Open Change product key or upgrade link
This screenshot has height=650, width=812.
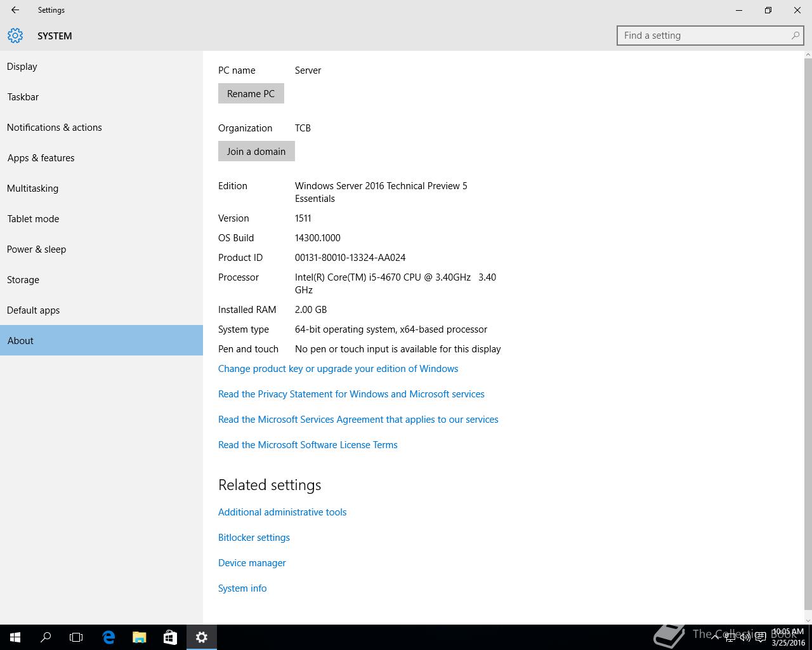338,369
